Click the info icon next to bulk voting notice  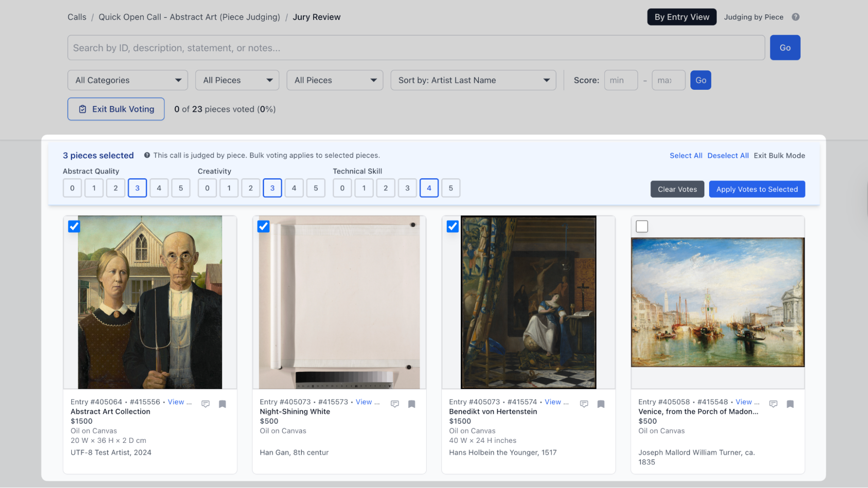147,155
